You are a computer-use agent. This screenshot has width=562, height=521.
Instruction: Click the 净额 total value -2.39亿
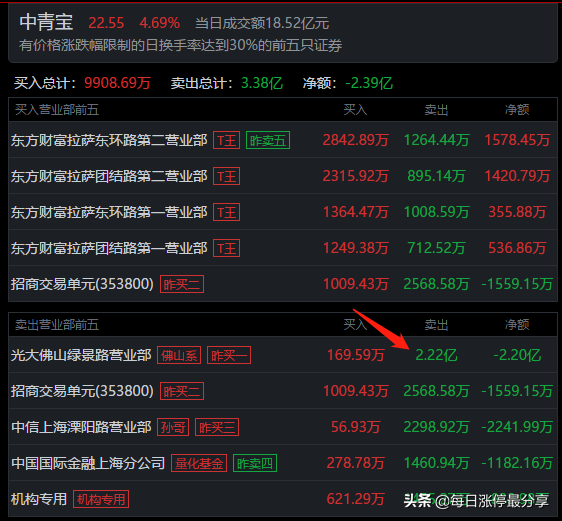point(369,83)
